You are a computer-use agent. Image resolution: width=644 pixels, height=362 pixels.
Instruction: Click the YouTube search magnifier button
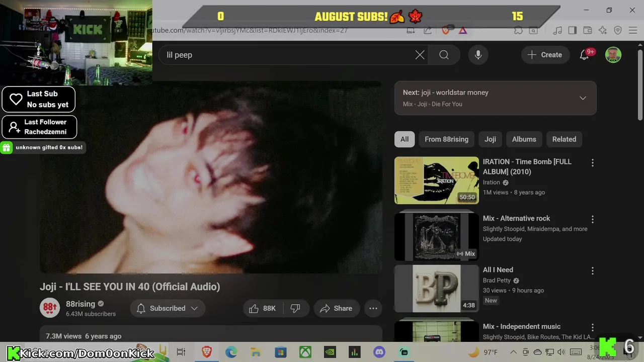[x=444, y=55]
